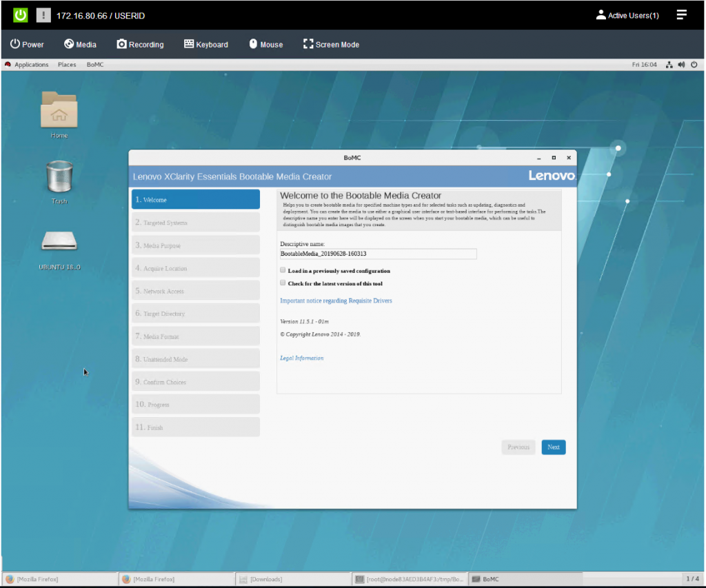Click the workspace switcher 1/4
The height and width of the screenshot is (588, 706).
pos(692,578)
